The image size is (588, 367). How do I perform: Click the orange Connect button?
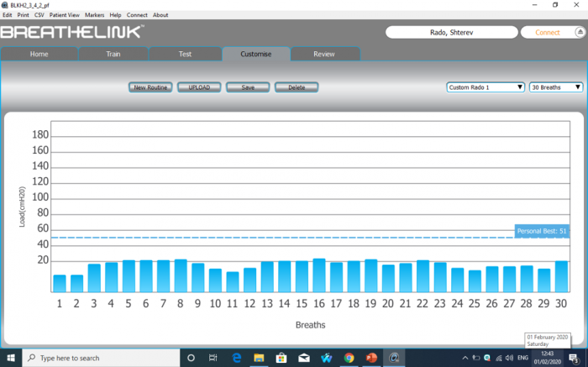click(x=548, y=32)
